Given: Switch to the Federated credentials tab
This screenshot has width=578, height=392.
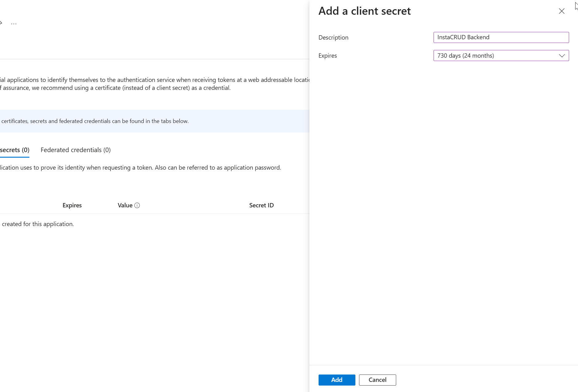Looking at the screenshot, I should [75, 150].
